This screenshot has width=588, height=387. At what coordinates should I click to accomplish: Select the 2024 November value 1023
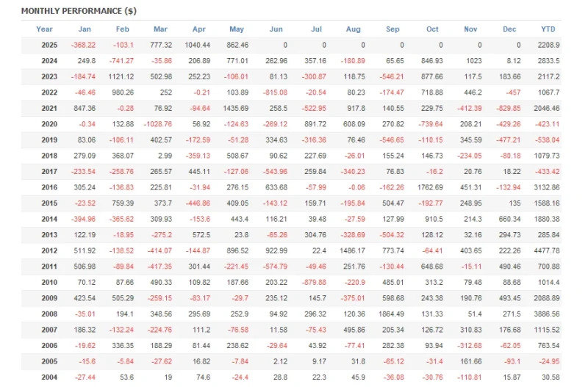click(x=473, y=61)
